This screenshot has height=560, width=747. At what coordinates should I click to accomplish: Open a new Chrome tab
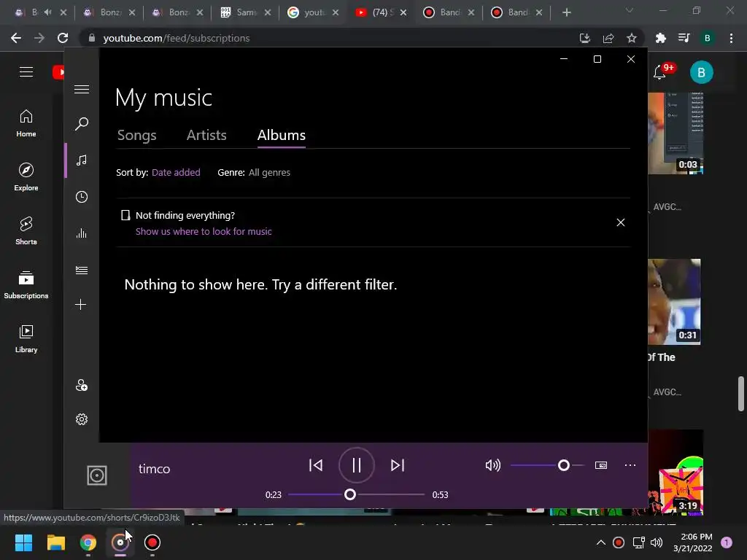coord(566,12)
